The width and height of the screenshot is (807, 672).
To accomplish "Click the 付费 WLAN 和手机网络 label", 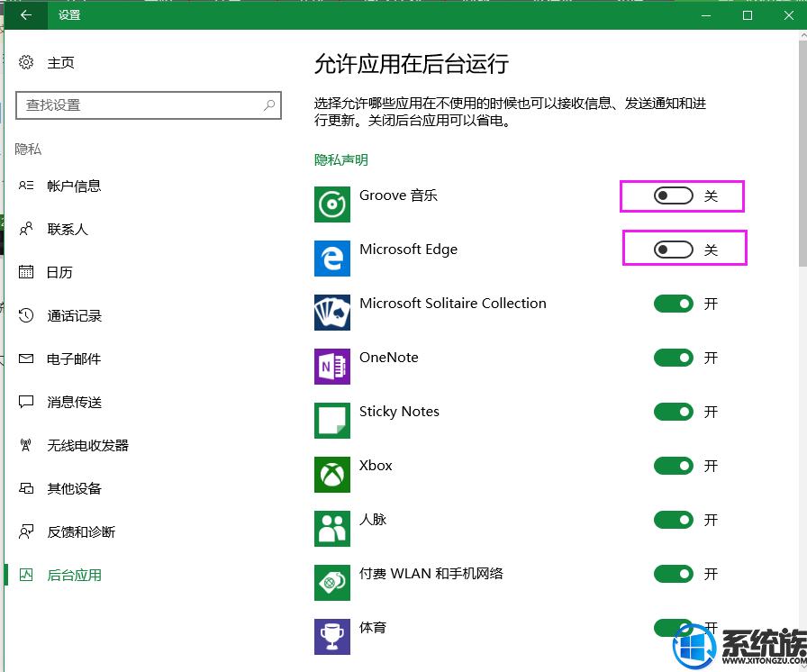I will coord(431,574).
